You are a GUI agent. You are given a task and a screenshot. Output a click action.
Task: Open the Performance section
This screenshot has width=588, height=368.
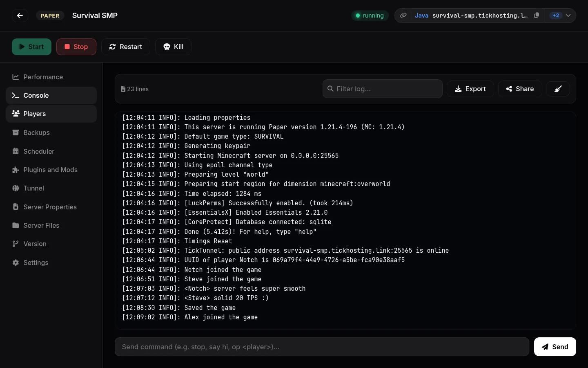(51, 77)
